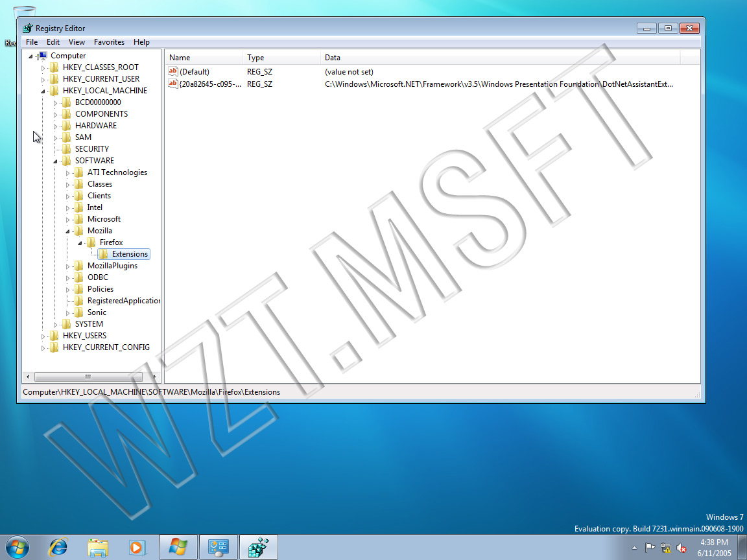747x560 pixels.
Task: Collapse the Computer root node
Action: [31, 56]
